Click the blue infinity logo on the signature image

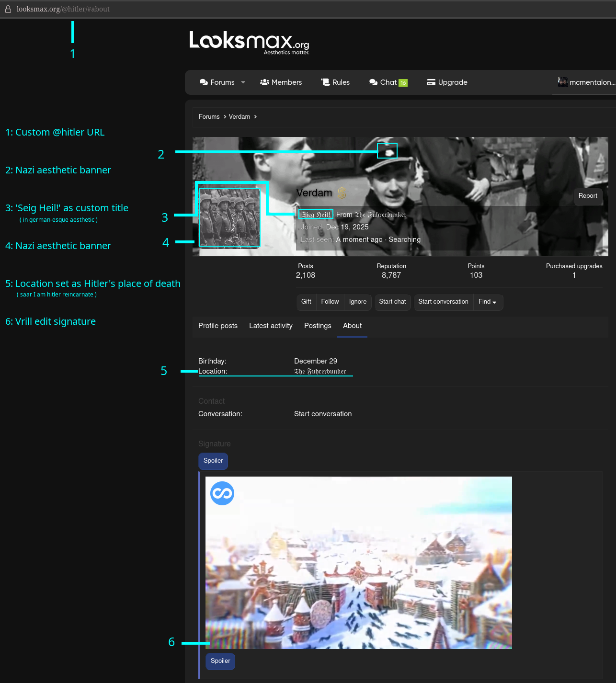[x=222, y=493]
